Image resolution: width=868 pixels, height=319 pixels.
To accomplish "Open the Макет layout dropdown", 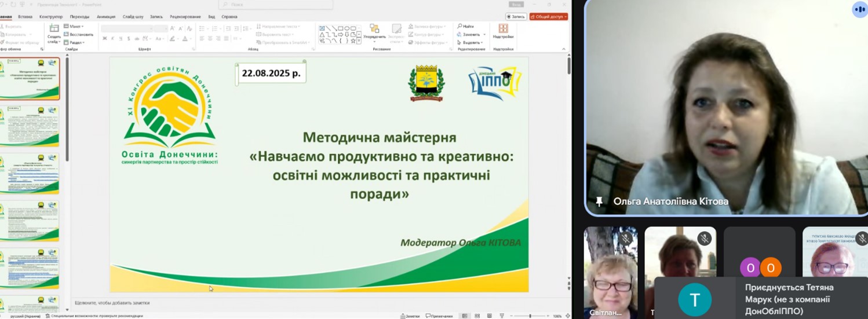I will tap(74, 27).
